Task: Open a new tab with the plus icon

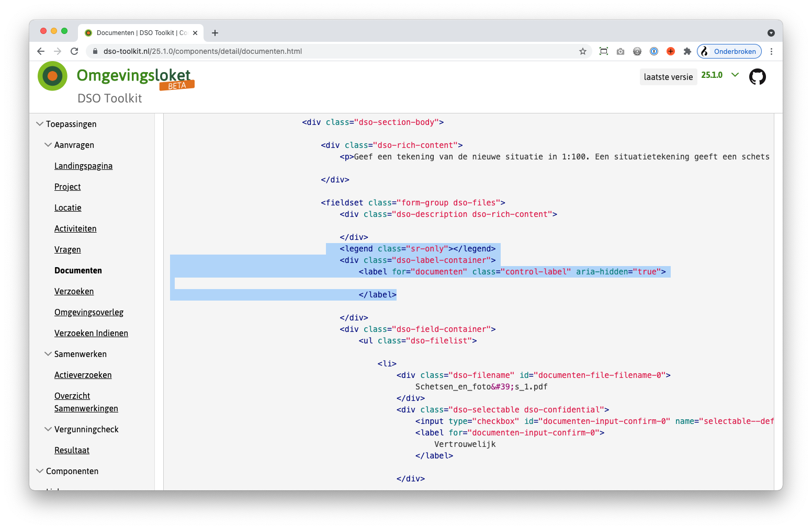Action: (215, 33)
